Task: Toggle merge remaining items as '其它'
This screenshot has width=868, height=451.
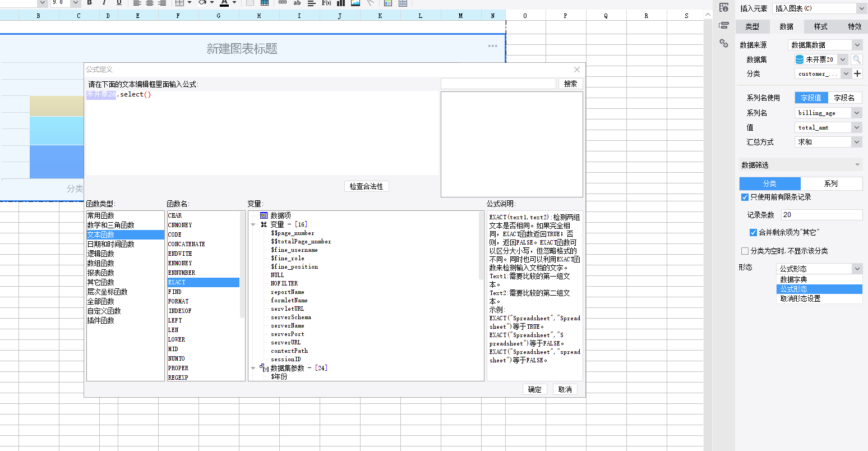Action: (753, 232)
